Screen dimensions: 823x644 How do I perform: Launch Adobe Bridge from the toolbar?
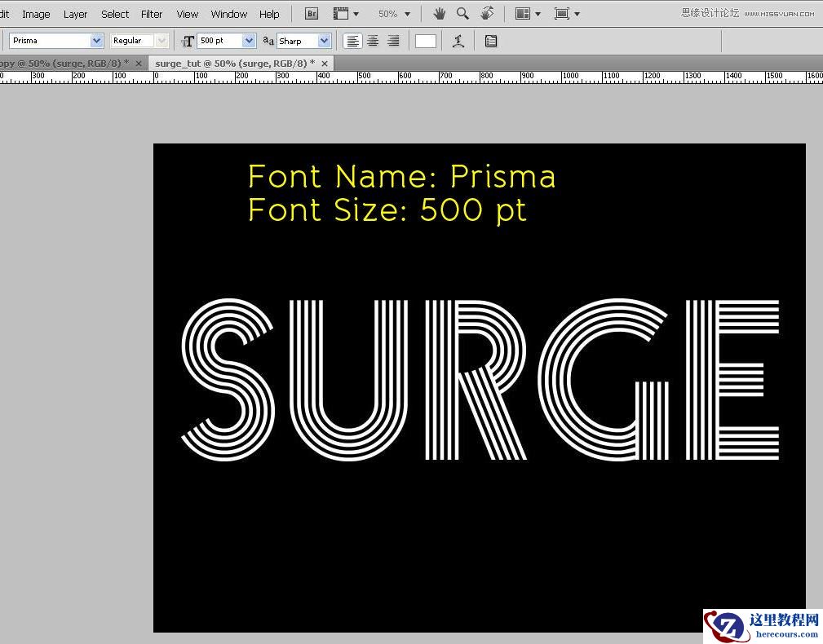pos(311,13)
